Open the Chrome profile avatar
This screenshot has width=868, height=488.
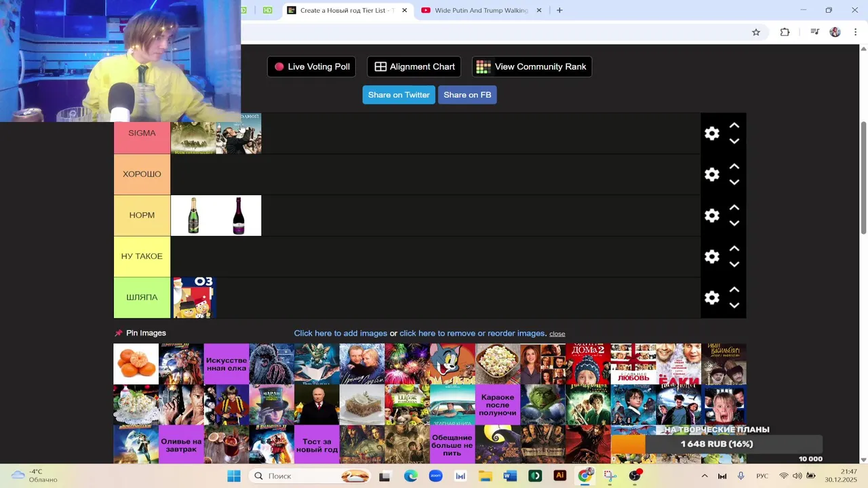tap(835, 32)
